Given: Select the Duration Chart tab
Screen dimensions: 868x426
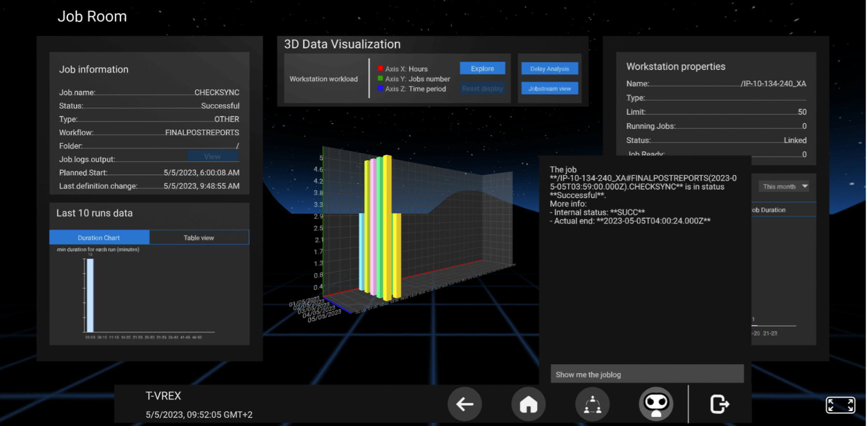Looking at the screenshot, I should click(99, 238).
